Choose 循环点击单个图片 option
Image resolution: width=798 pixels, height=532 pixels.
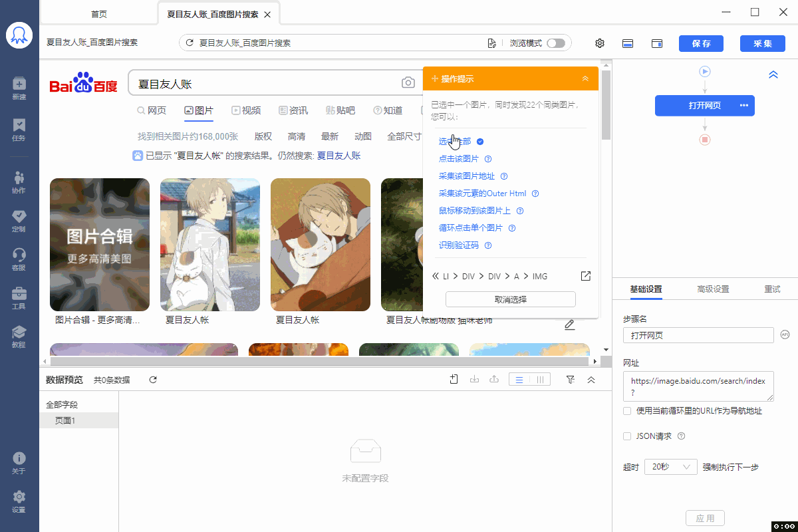tap(471, 228)
